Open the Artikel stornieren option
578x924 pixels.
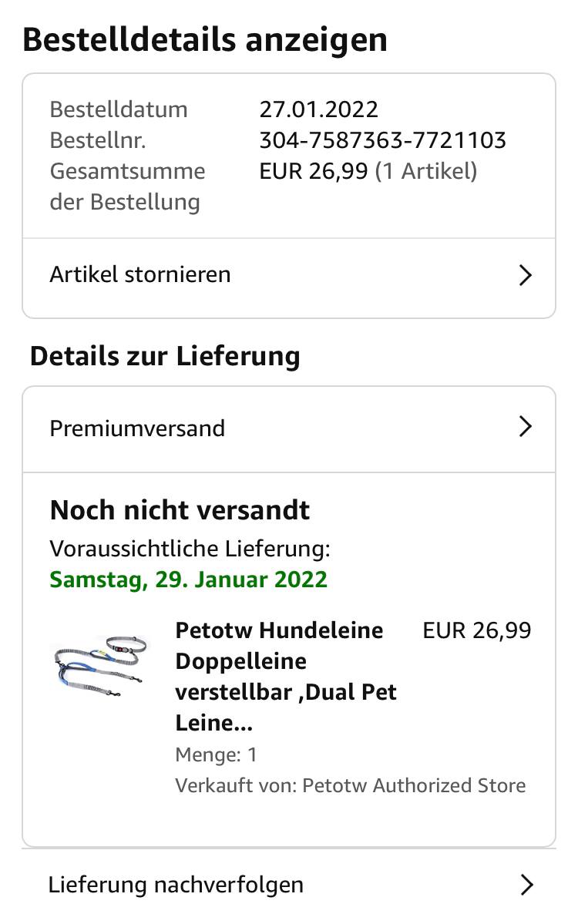tap(140, 275)
